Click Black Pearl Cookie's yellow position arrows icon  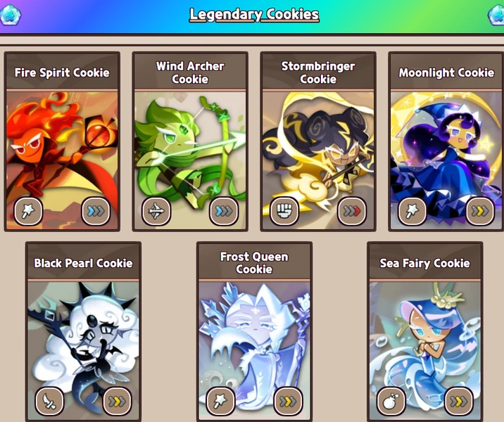pyautogui.click(x=118, y=401)
